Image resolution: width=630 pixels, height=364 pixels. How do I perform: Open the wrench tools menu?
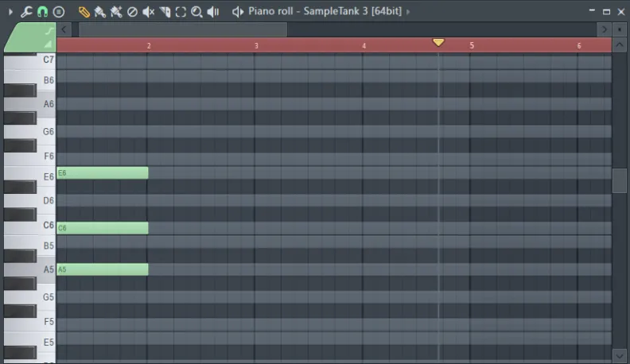(x=26, y=12)
